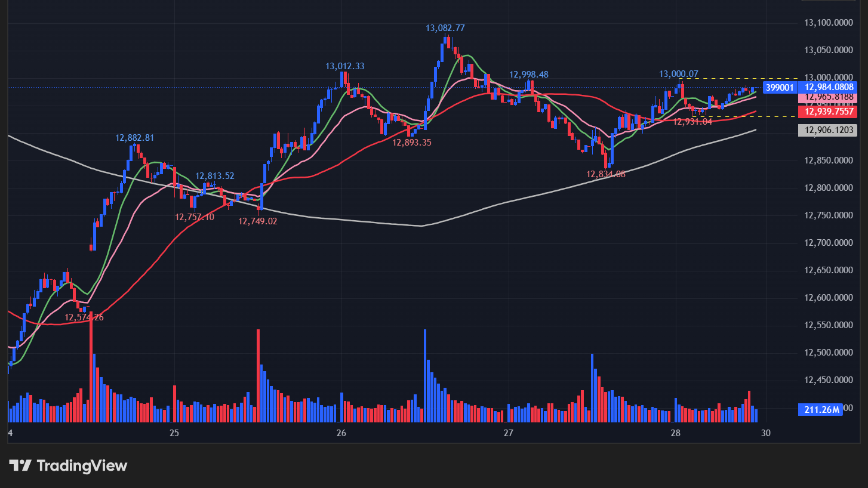This screenshot has height=488, width=868.
Task: Click date 25 on the time axis
Action: (x=174, y=433)
